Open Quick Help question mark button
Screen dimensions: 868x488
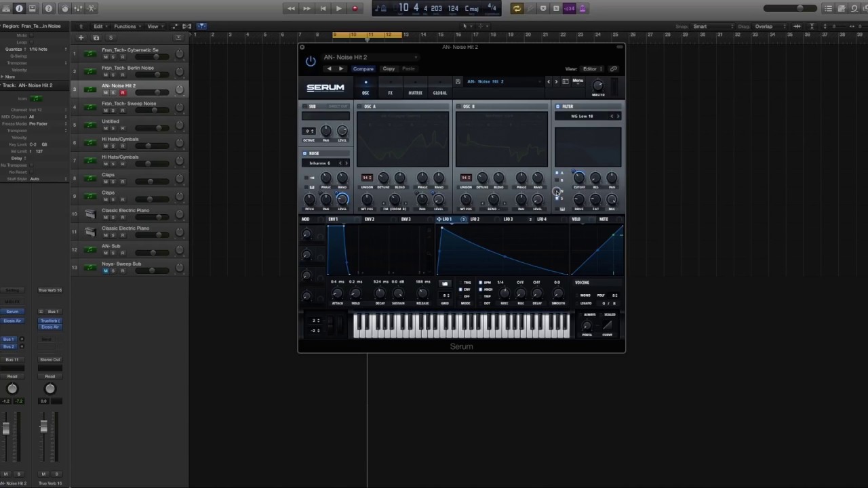click(48, 8)
